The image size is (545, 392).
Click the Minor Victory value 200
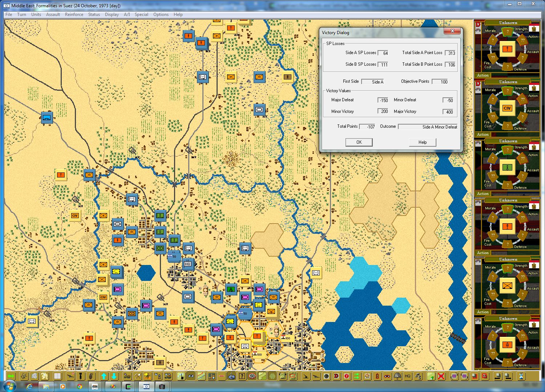pos(383,111)
